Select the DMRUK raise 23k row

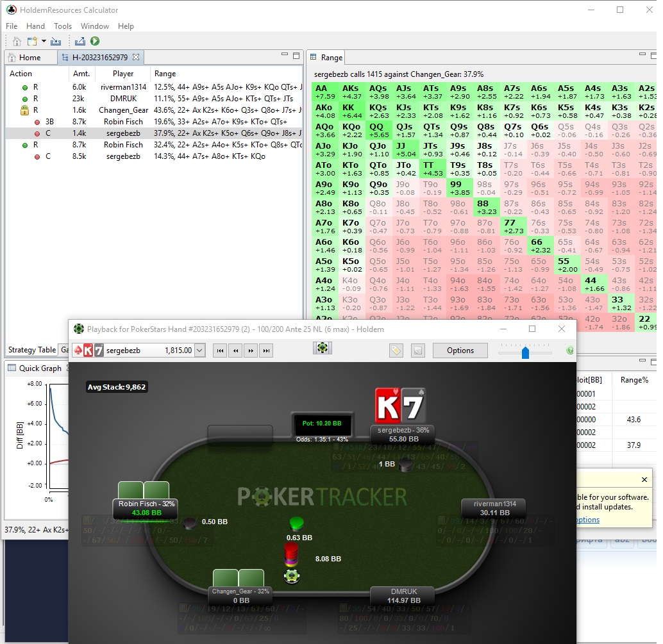(x=154, y=99)
